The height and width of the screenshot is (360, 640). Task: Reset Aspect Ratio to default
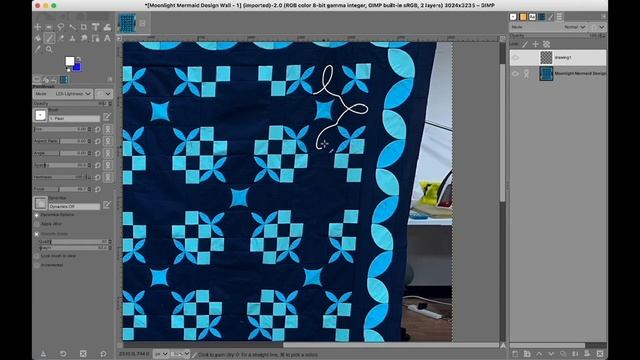click(98, 141)
